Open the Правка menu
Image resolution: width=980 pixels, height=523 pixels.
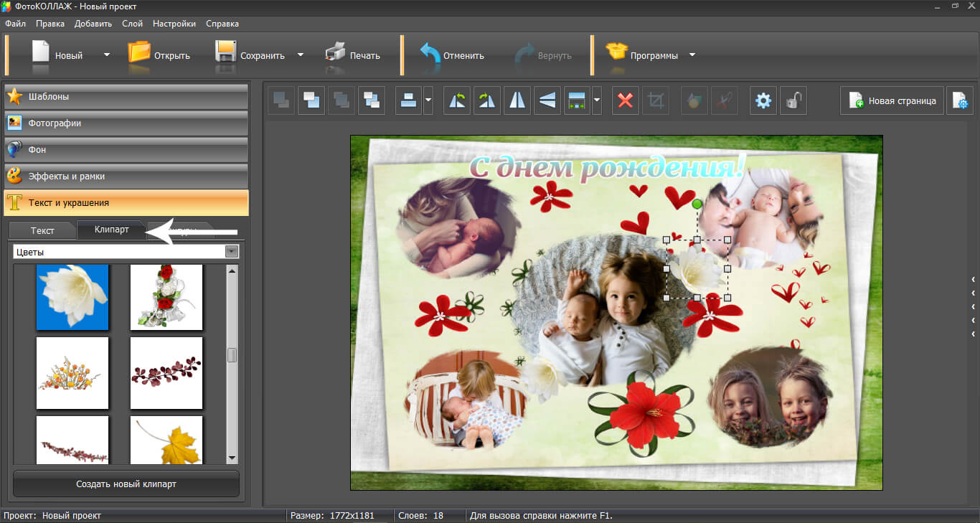coord(50,24)
